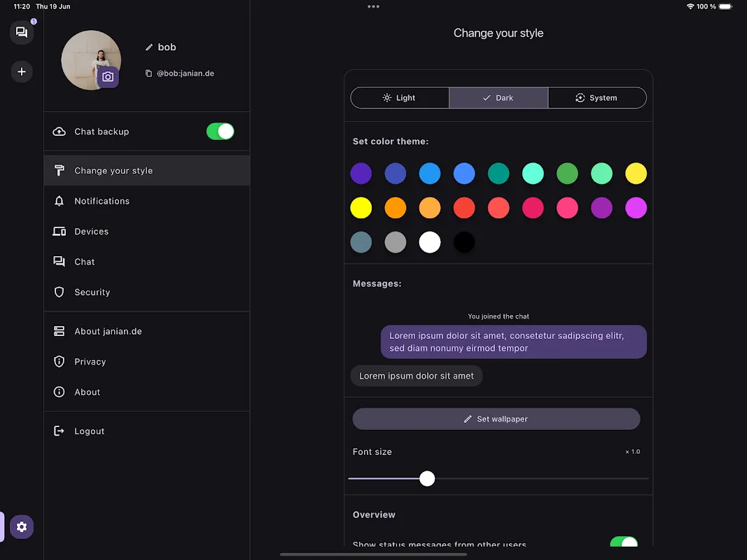Image resolution: width=747 pixels, height=560 pixels.
Task: Pick the deep purple color swatch
Action: pyautogui.click(x=361, y=174)
